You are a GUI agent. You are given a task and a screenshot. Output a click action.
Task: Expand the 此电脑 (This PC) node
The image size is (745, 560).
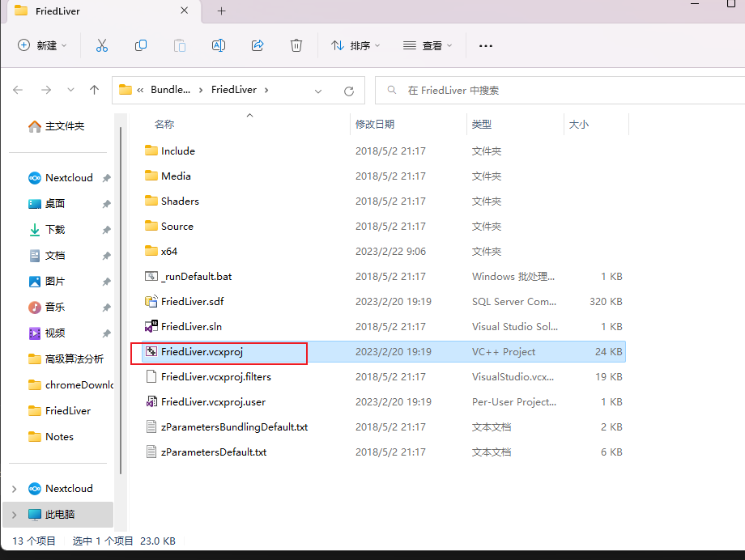15,515
